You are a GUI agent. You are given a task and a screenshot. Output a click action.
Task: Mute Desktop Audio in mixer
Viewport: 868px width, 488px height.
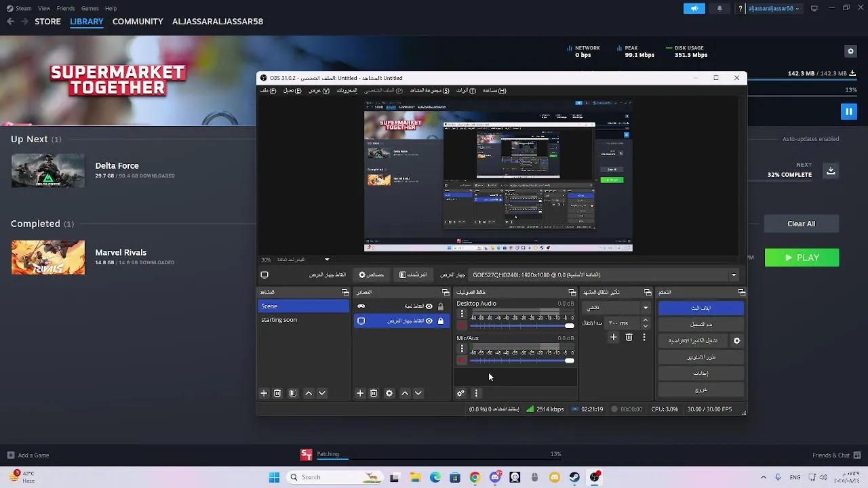pyautogui.click(x=462, y=326)
